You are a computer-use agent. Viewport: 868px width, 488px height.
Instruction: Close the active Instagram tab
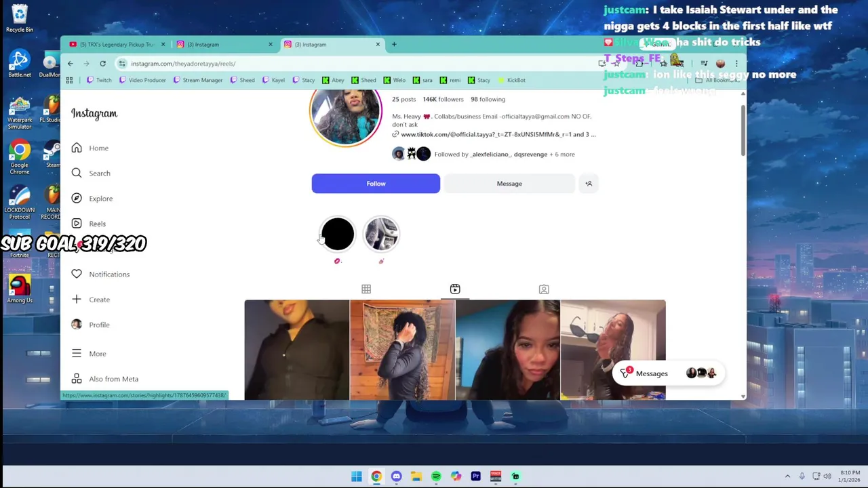(378, 45)
